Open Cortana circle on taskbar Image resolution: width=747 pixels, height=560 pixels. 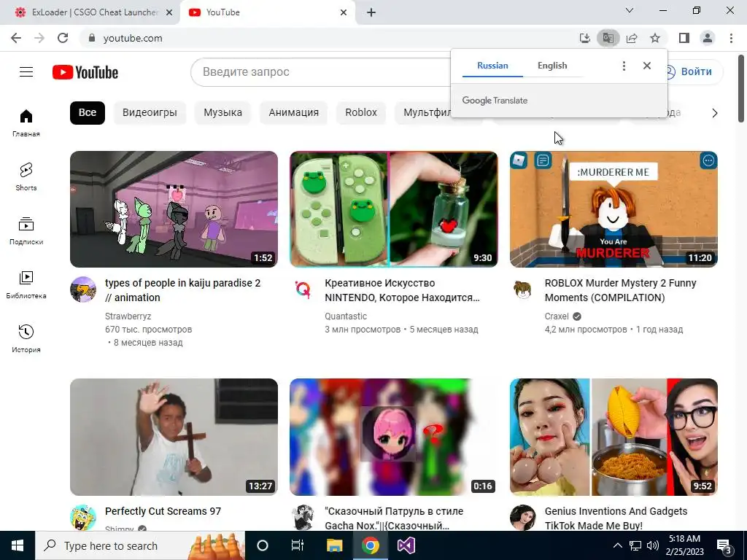pyautogui.click(x=263, y=545)
